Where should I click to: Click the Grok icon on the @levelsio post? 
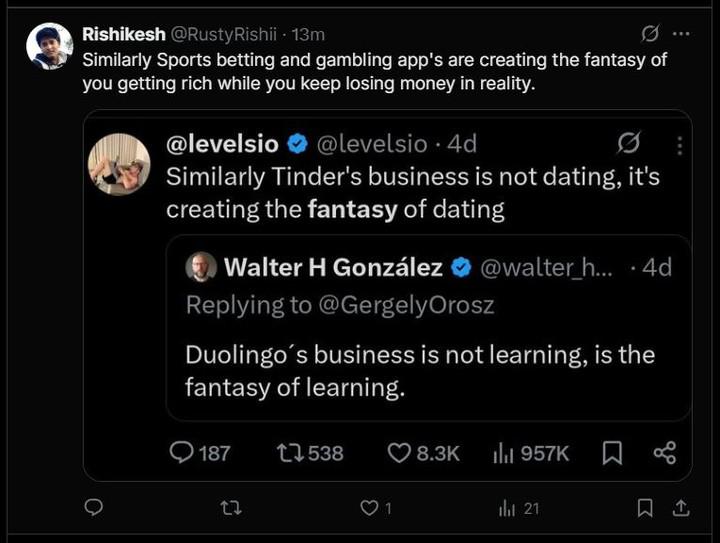point(629,144)
